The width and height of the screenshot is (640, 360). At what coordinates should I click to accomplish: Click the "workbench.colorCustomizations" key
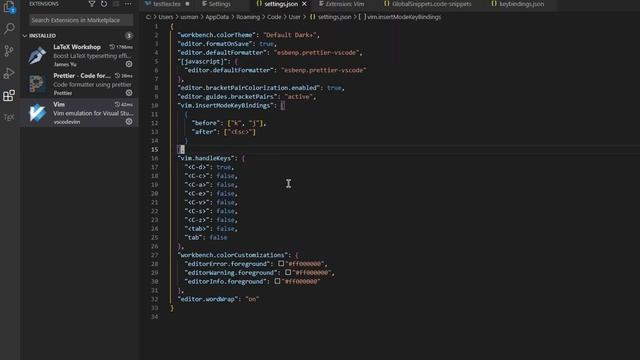pos(233,255)
